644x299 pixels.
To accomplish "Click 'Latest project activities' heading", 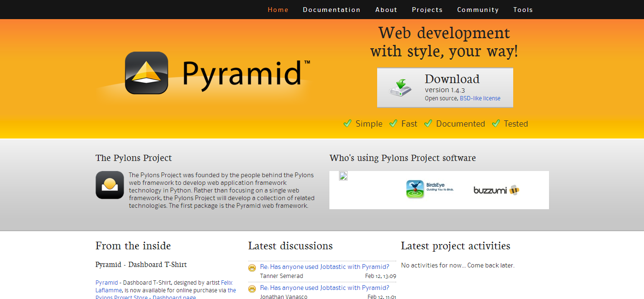I will (455, 246).
